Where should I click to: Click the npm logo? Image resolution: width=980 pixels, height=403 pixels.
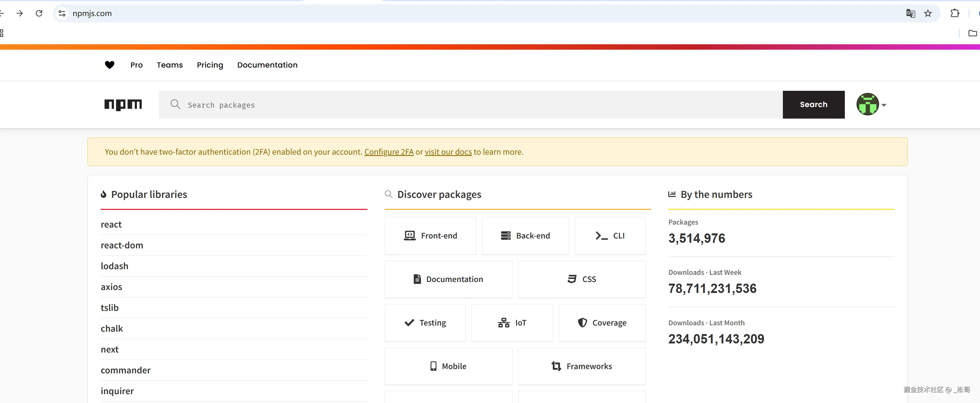coord(123,105)
